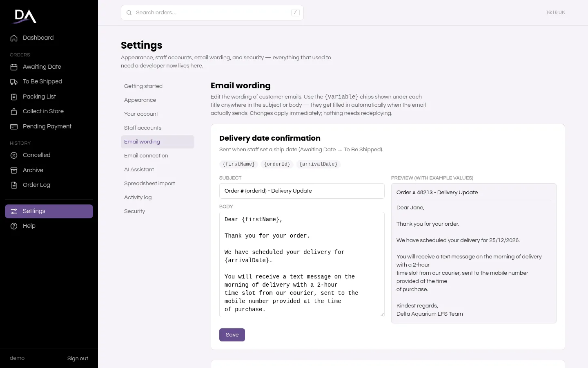Insert the {orderId} variable chip
588x368 pixels.
pyautogui.click(x=277, y=164)
